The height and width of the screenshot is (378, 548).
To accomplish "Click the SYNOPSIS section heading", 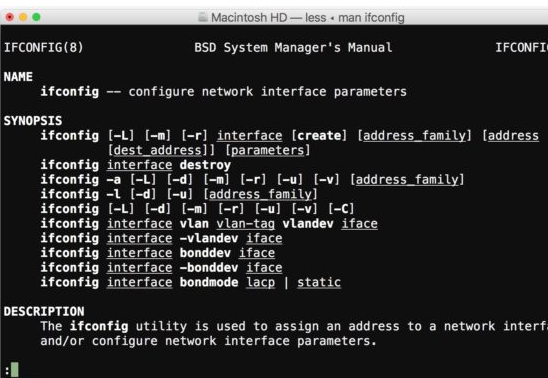I will point(33,121).
